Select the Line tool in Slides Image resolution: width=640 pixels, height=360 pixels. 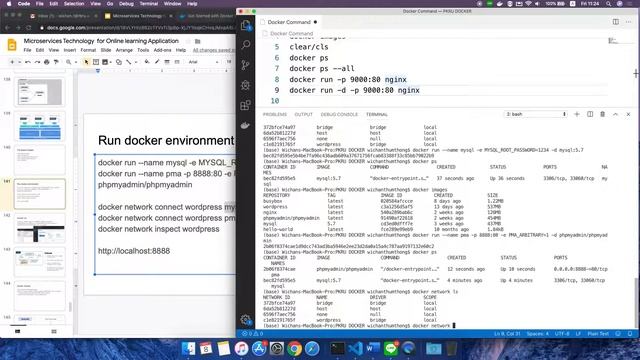click(x=128, y=62)
